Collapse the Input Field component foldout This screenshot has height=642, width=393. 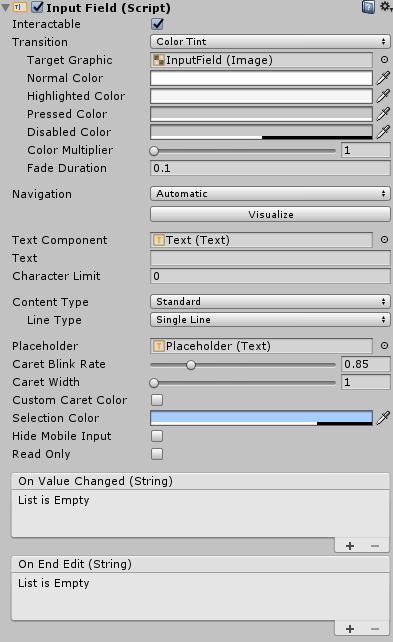pyautogui.click(x=6, y=7)
